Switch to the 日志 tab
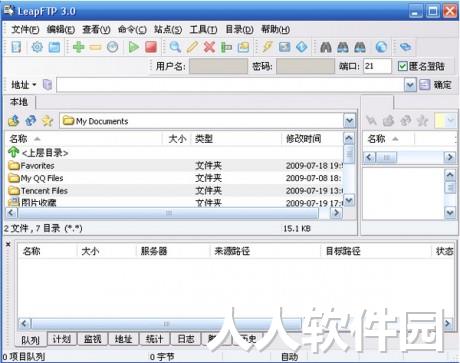 point(186,339)
